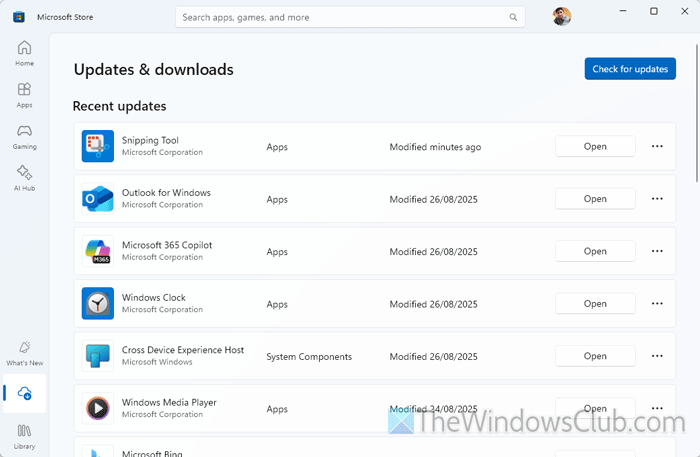Go to the Home tab
Screen dimensions: 700x457
[x=24, y=53]
